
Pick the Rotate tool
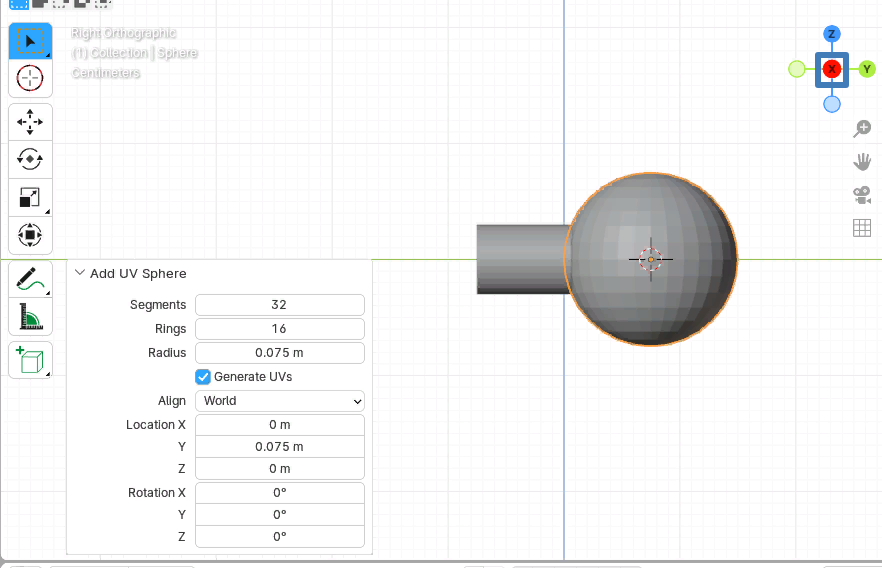[x=30, y=159]
